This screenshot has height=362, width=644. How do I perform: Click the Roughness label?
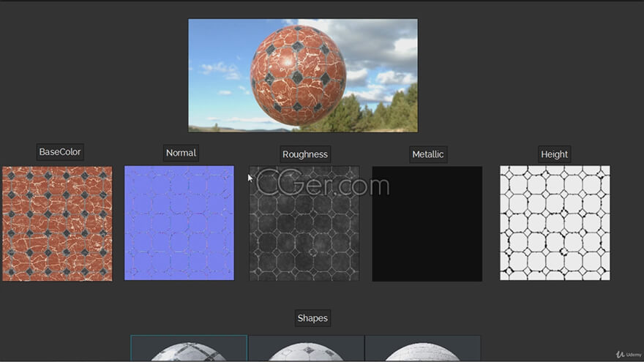pos(305,154)
